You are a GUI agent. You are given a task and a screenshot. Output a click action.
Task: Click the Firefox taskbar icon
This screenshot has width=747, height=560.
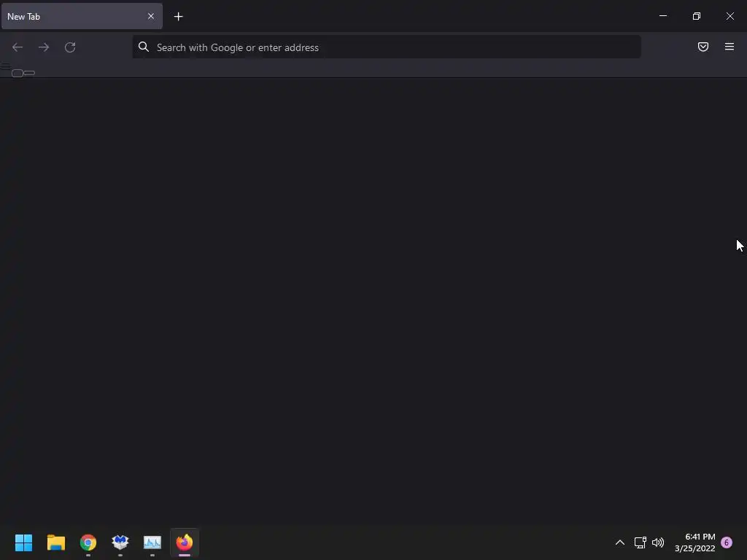(x=185, y=542)
